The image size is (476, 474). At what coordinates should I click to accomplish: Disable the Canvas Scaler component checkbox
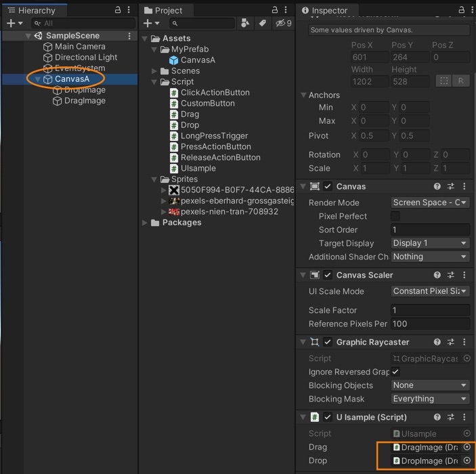point(328,275)
